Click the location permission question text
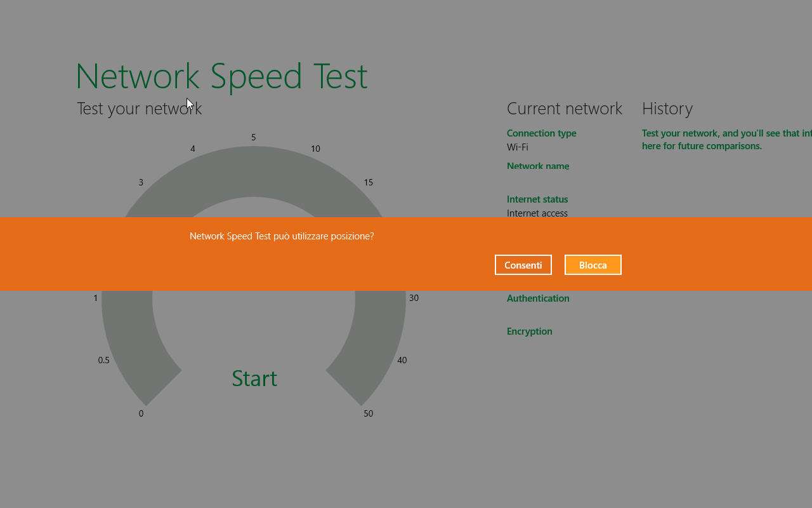Viewport: 812px width, 508px height. [x=282, y=236]
